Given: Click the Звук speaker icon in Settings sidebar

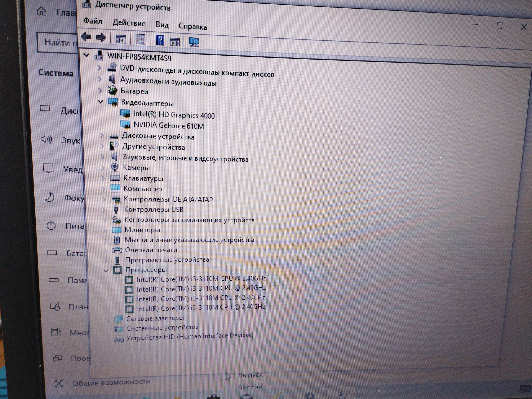Looking at the screenshot, I should coord(47,139).
